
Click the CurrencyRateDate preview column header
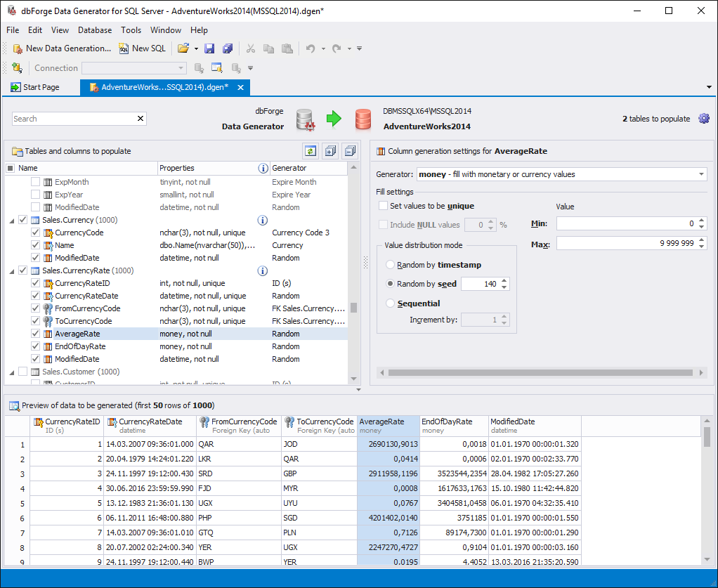coord(150,426)
